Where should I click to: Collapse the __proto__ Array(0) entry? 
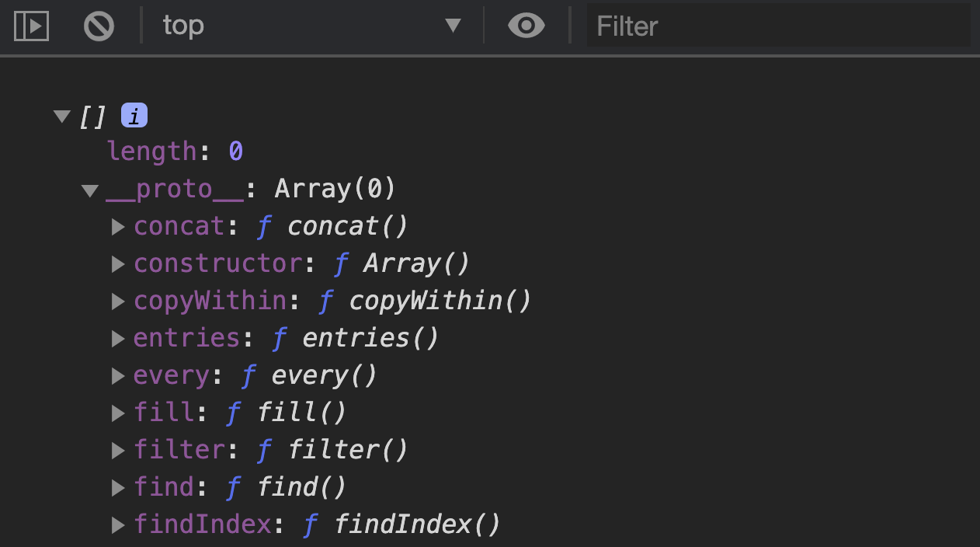point(89,189)
